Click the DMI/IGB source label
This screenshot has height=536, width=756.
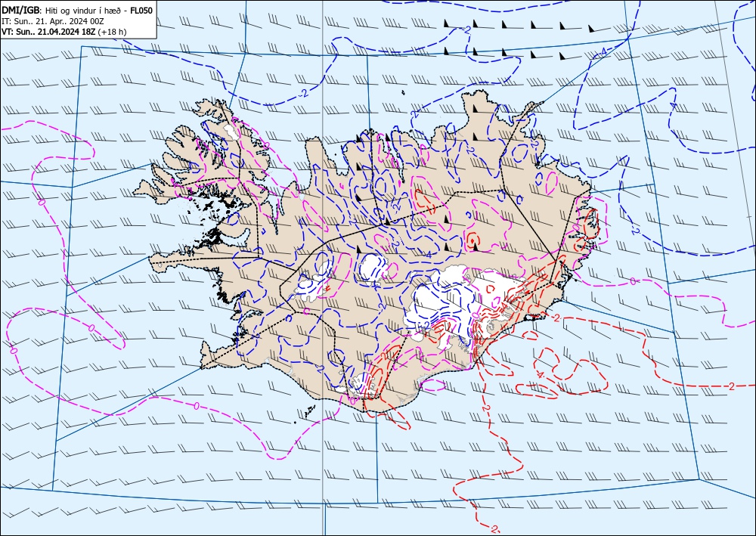pyautogui.click(x=21, y=10)
